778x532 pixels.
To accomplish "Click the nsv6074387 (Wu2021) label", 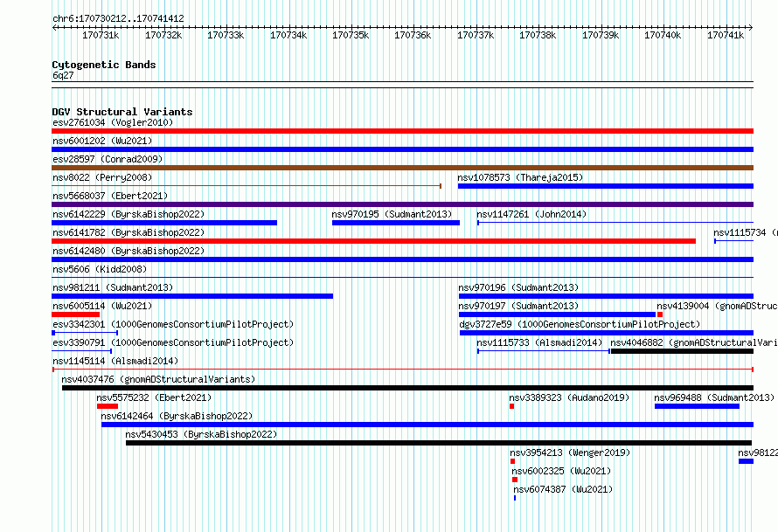I will pyautogui.click(x=563, y=489).
